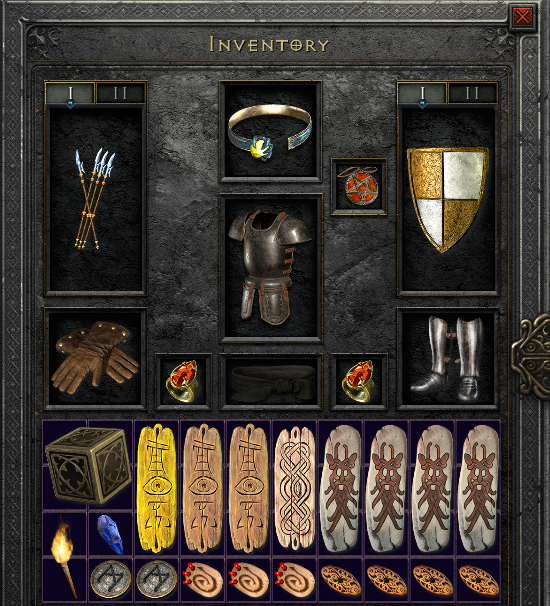This screenshot has height=606, width=550.
Task: Click the pentagram amulet slot
Action: pyautogui.click(x=359, y=186)
